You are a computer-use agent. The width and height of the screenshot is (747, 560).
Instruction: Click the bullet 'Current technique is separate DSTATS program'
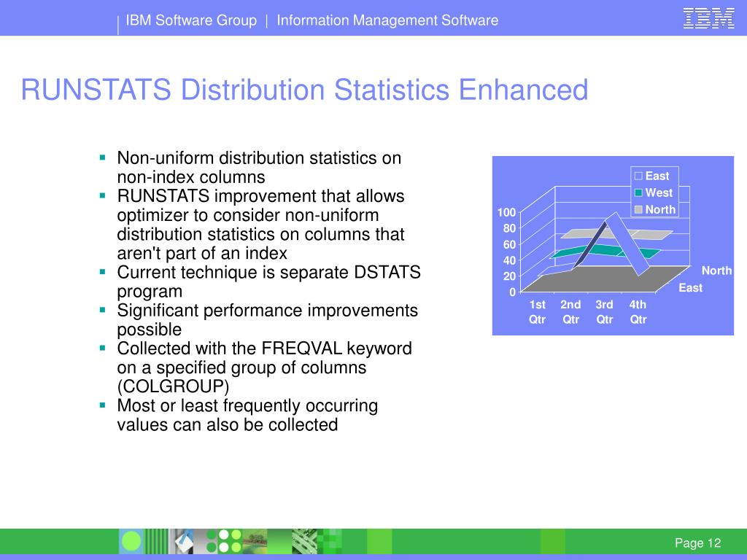click(x=268, y=282)
